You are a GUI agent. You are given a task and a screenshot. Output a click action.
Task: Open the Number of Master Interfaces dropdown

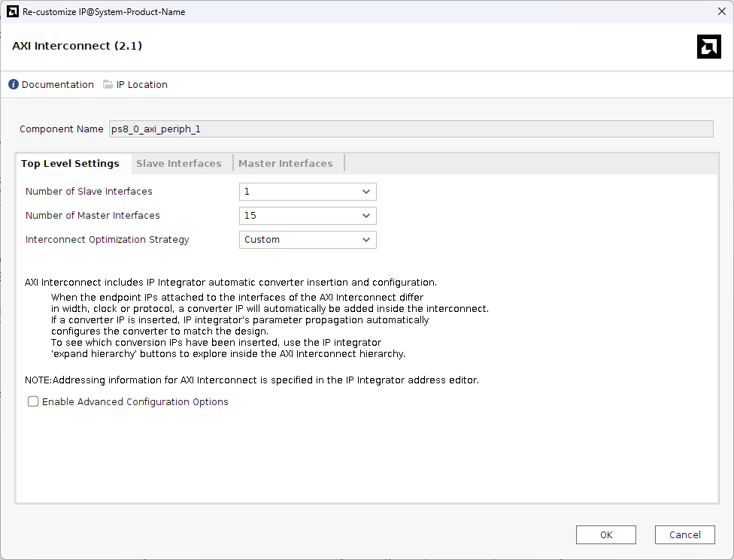308,216
